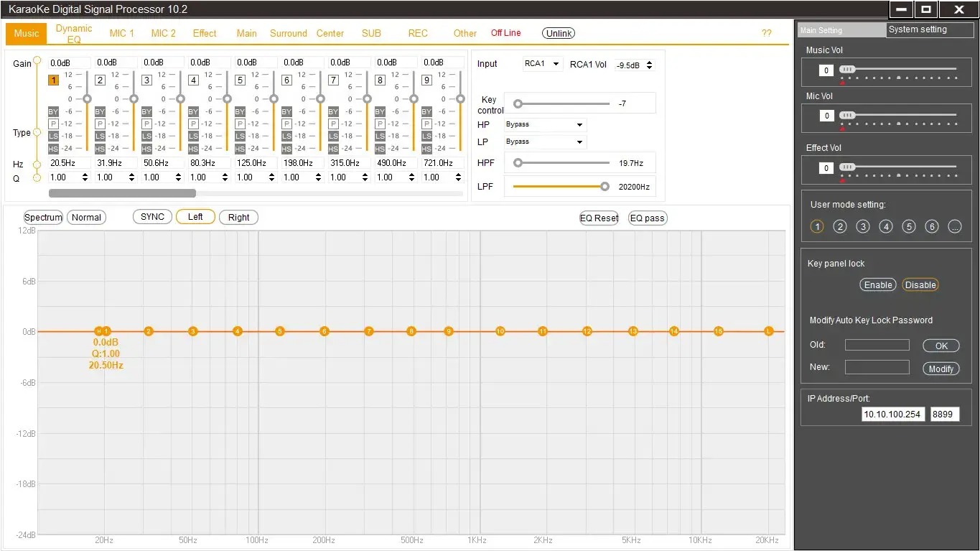Click EQ node 9 on the graph
The width and height of the screenshot is (980, 551).
[x=449, y=331]
